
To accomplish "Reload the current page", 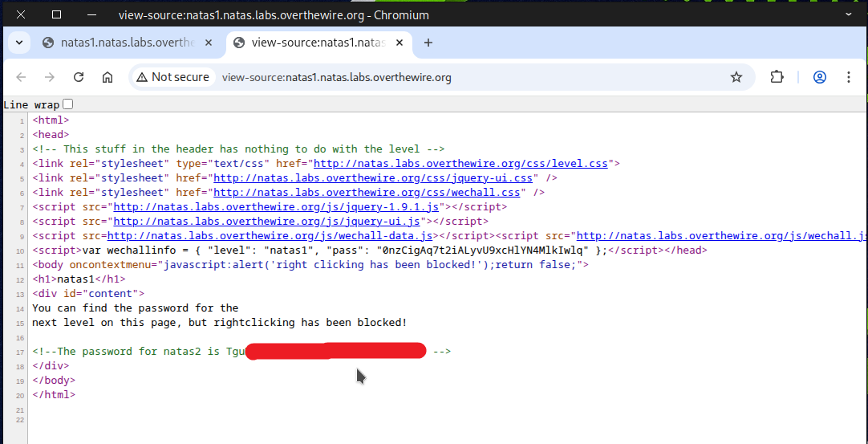I will click(79, 77).
